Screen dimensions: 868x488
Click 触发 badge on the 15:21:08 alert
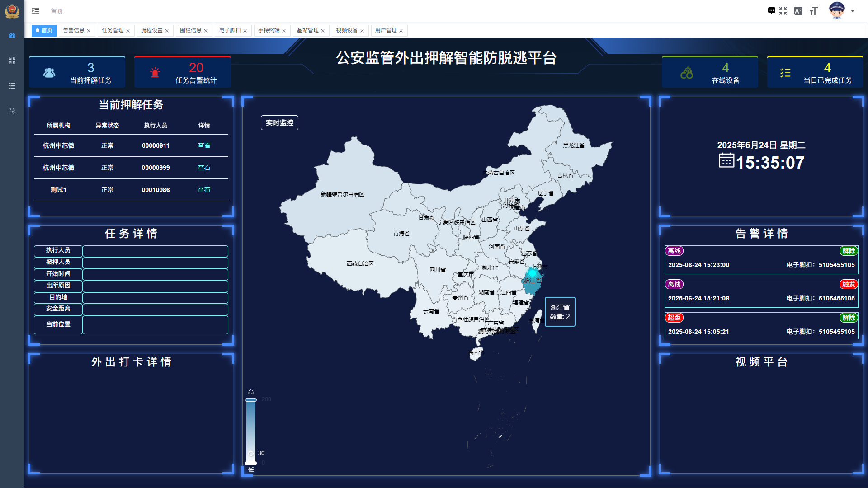click(848, 285)
